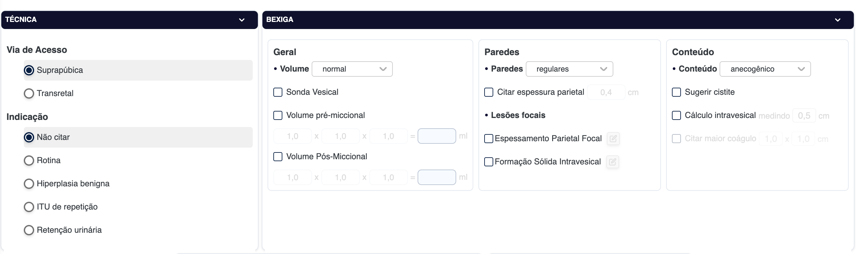Select ITU de repetição indication

(x=29, y=207)
